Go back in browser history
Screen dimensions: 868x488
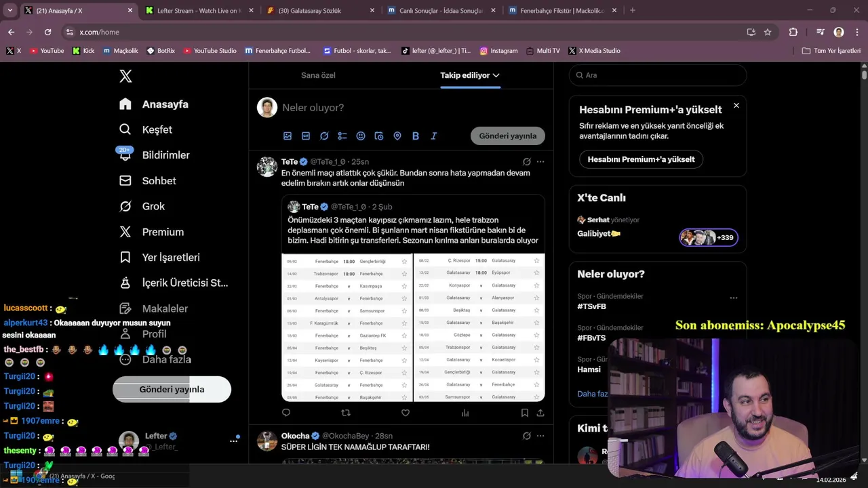click(11, 32)
